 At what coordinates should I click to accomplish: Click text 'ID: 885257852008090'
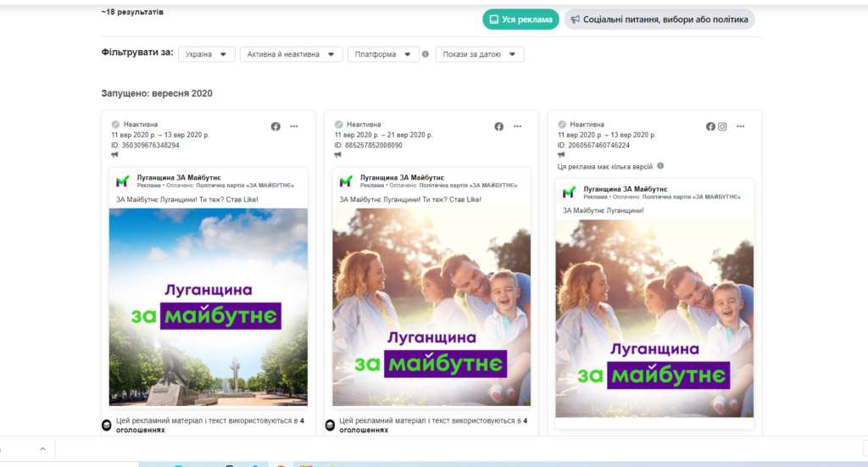pyautogui.click(x=368, y=146)
